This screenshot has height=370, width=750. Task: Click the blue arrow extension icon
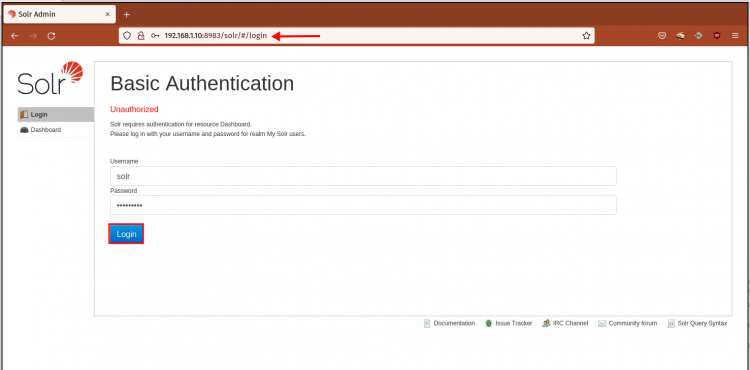(698, 35)
